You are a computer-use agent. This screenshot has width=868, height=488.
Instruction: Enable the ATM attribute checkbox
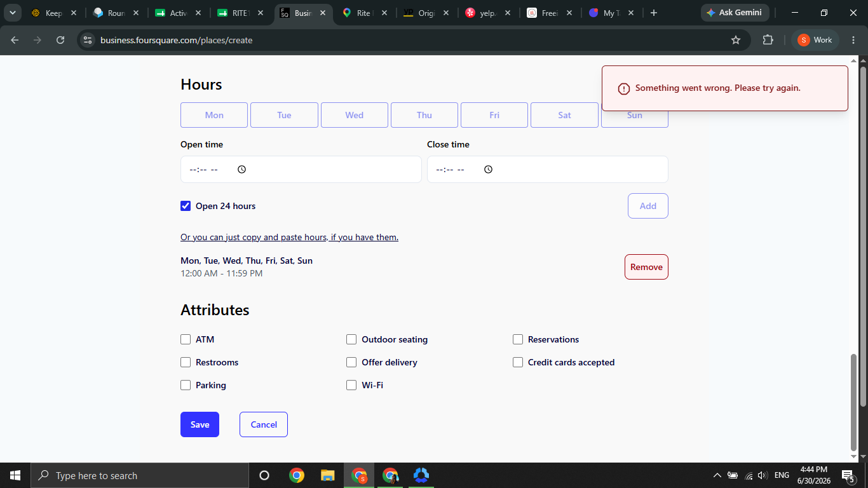[186, 339]
